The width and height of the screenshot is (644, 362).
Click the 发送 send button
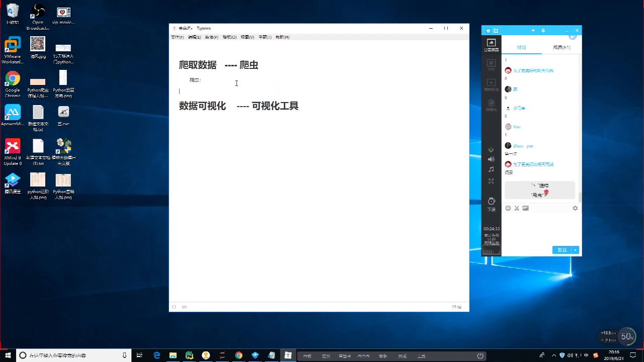point(561,250)
